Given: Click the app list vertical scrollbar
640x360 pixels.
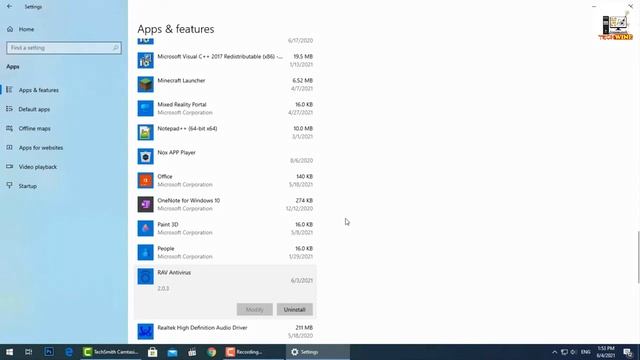Looking at the screenshot, I should point(638,257).
